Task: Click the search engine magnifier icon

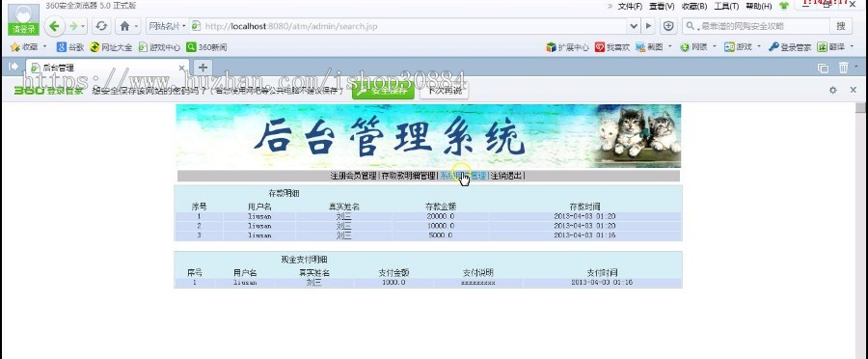Action: point(690,26)
